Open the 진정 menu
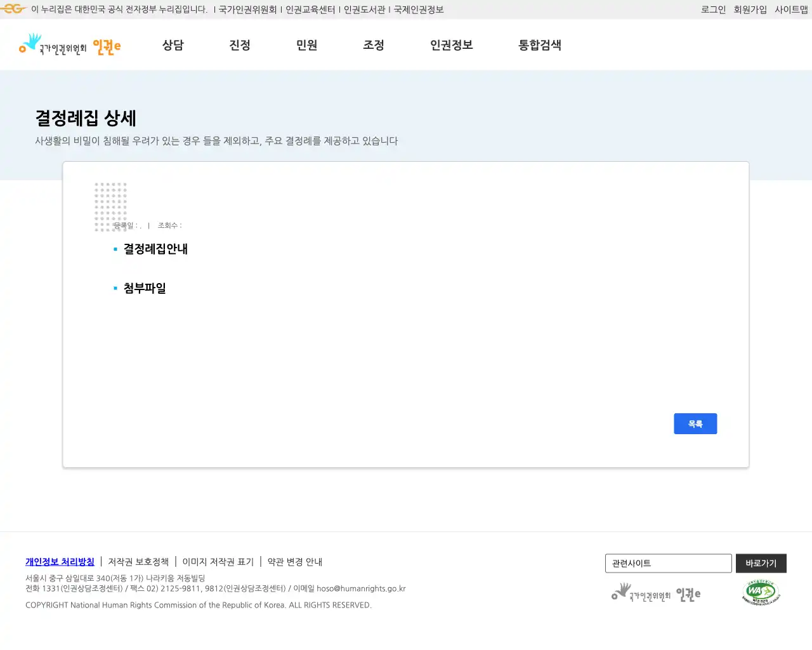This screenshot has width=812, height=650. pos(240,45)
